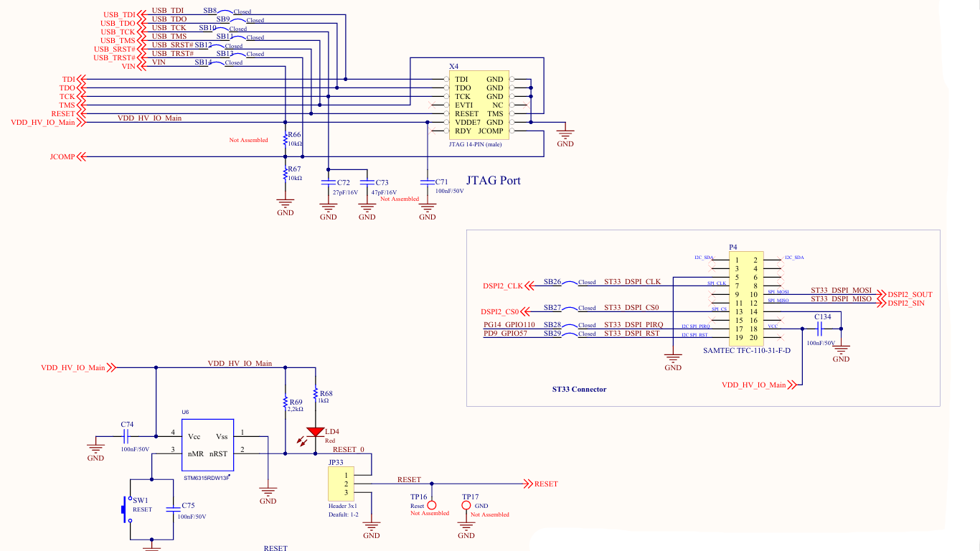Click the "Header 3x1" description text
This screenshot has width=980, height=551.
coord(342,506)
